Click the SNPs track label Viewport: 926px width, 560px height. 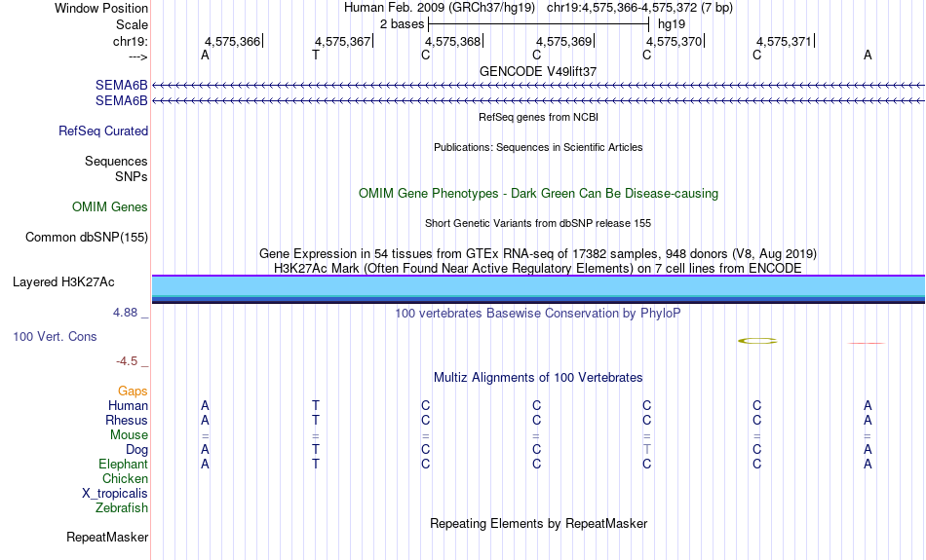coord(132,176)
